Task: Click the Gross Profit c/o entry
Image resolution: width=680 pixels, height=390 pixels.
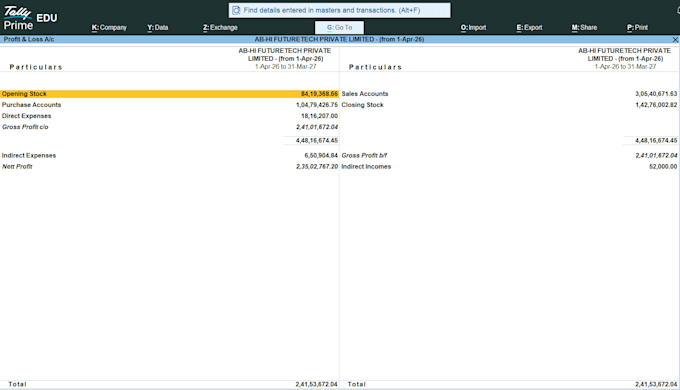Action: click(x=25, y=127)
